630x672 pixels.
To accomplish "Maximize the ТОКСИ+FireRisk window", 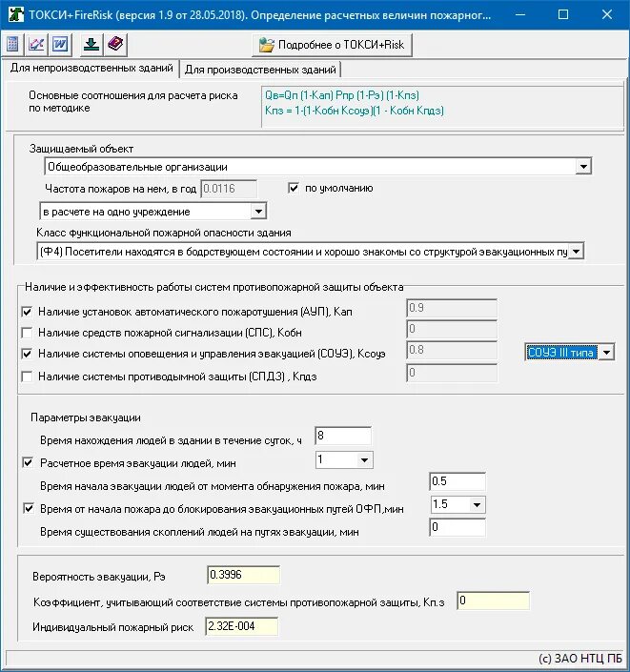I will pos(563,14).
